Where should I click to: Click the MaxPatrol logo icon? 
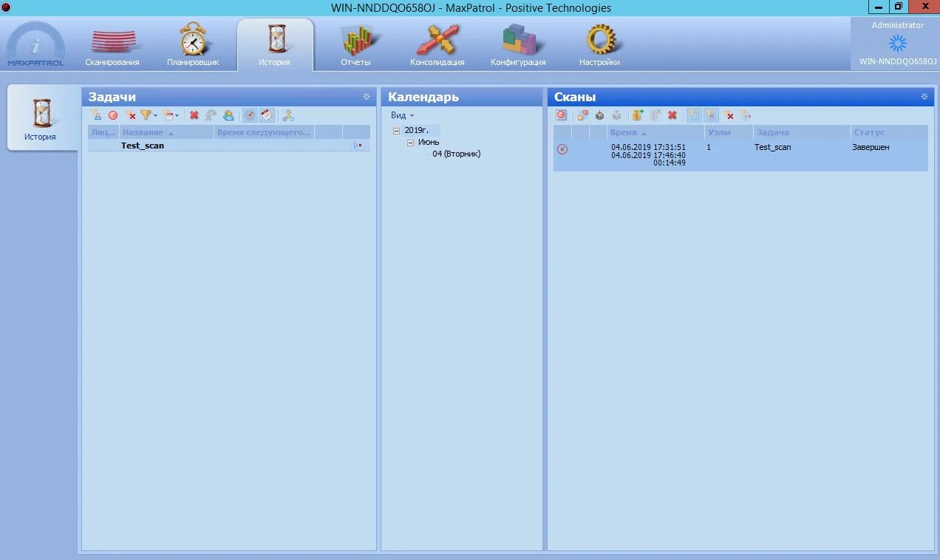coord(35,44)
